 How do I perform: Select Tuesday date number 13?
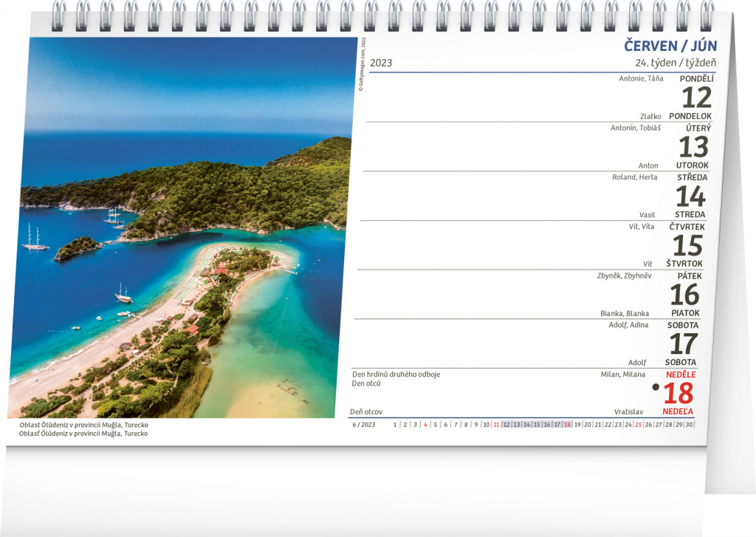tap(693, 147)
